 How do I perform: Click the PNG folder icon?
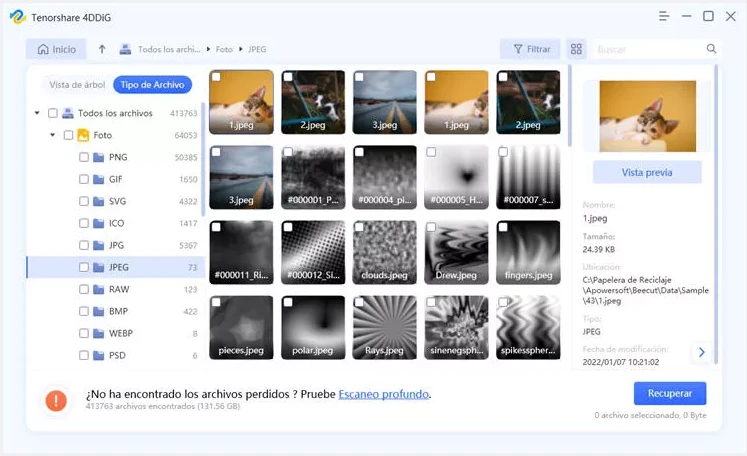pyautogui.click(x=99, y=157)
